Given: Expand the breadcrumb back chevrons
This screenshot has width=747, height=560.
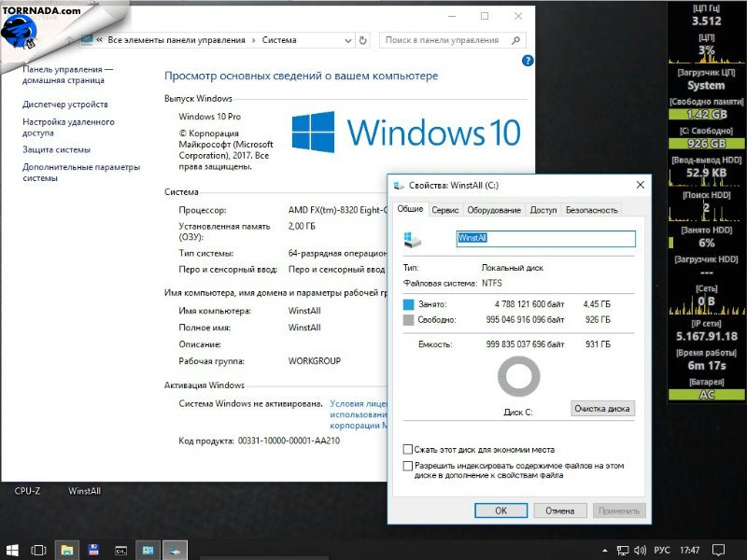Looking at the screenshot, I should (x=99, y=40).
